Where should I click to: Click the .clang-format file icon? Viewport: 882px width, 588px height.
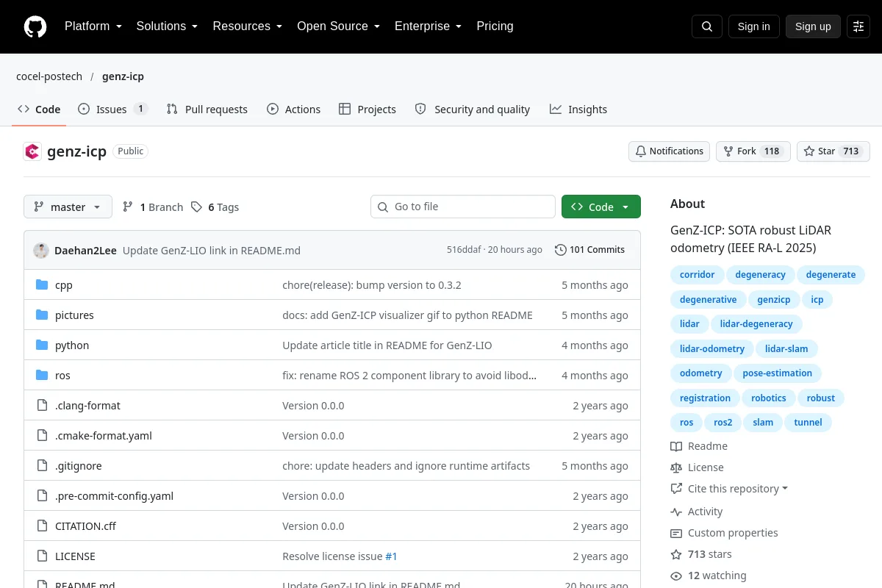[42, 406]
